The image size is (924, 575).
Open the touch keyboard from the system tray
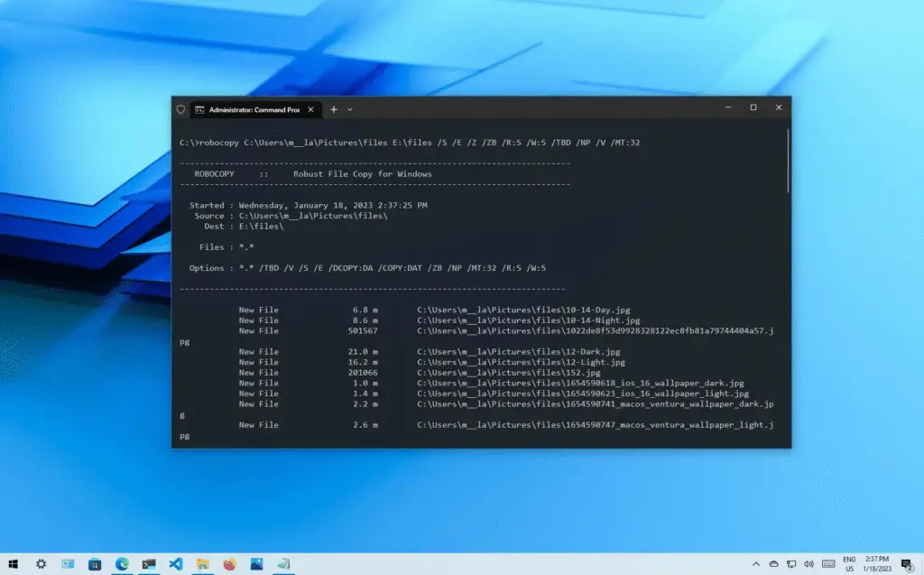[x=828, y=563]
